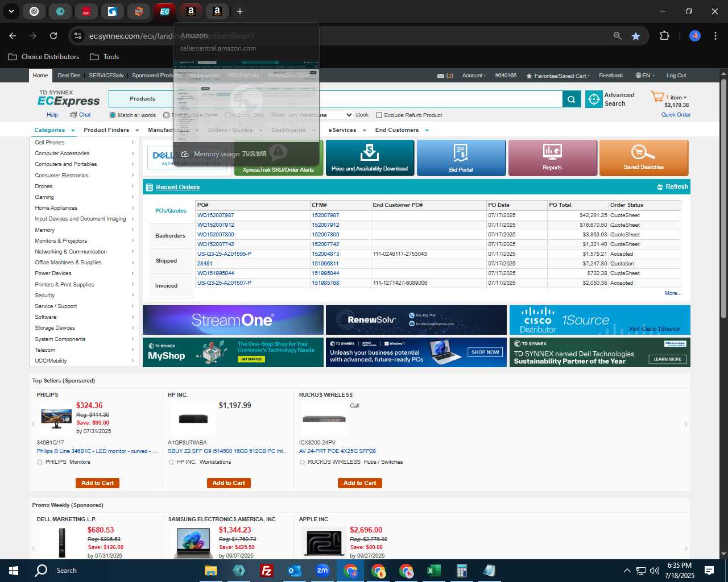Select the Match all words radio button

click(x=113, y=115)
